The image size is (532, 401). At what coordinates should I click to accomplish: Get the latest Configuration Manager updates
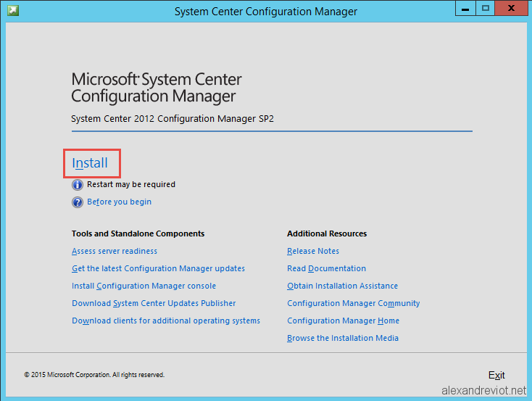158,268
